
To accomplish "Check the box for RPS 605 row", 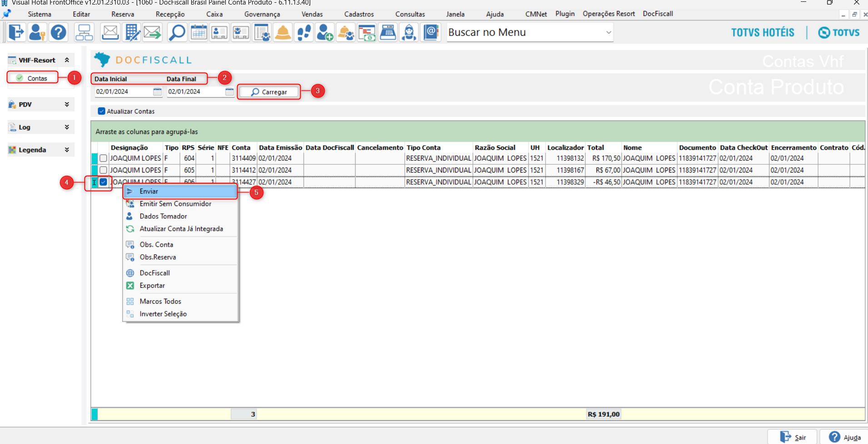I will 104,170.
